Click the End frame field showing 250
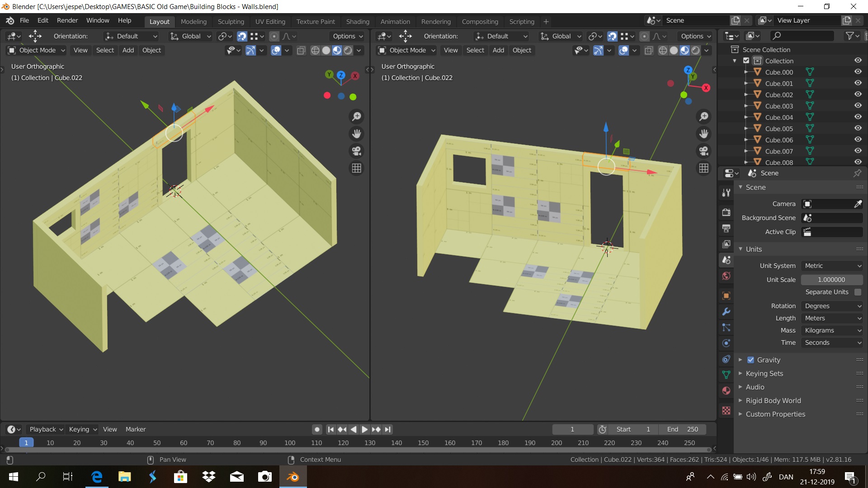The width and height of the screenshot is (868, 488). coord(682,429)
